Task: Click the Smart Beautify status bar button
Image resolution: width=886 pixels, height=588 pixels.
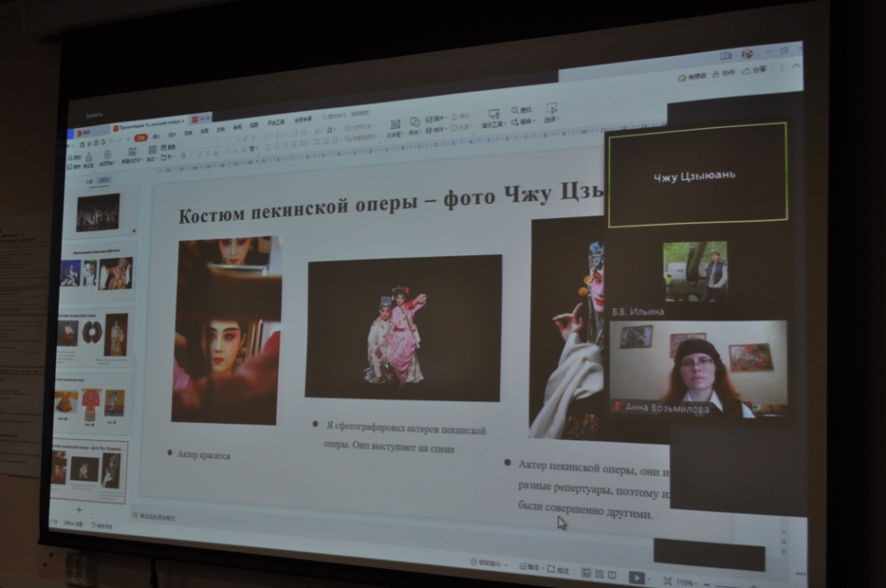Action: tap(487, 563)
